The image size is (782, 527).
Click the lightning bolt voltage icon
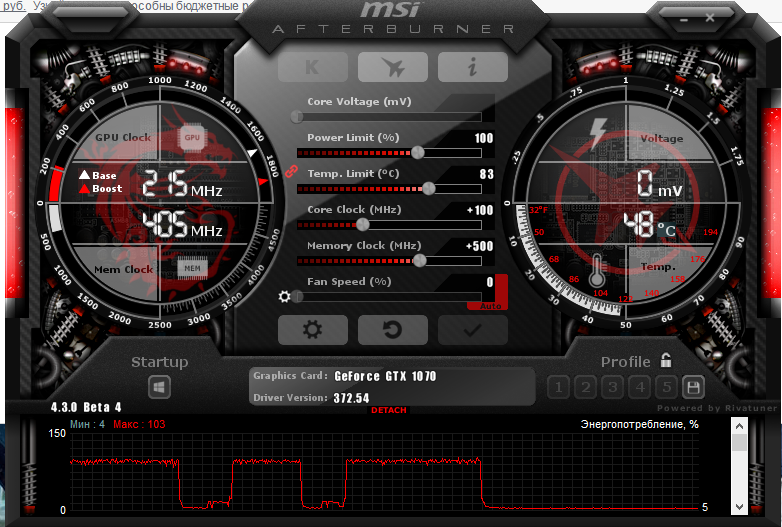tap(598, 133)
